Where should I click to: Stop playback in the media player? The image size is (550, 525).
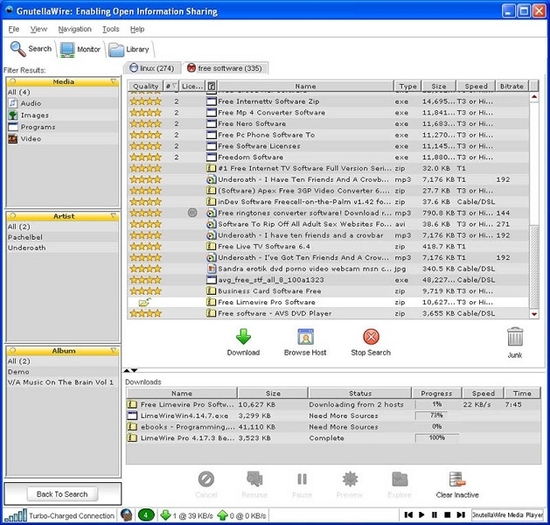[447, 515]
